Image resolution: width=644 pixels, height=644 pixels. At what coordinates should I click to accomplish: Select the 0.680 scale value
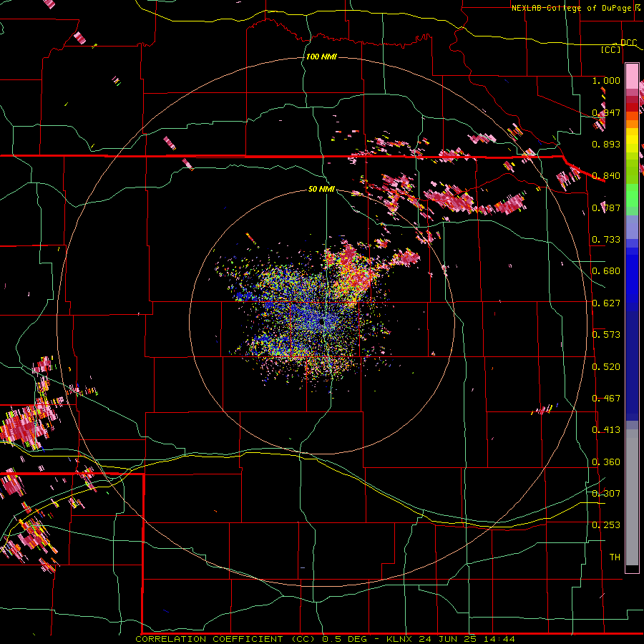tap(606, 271)
